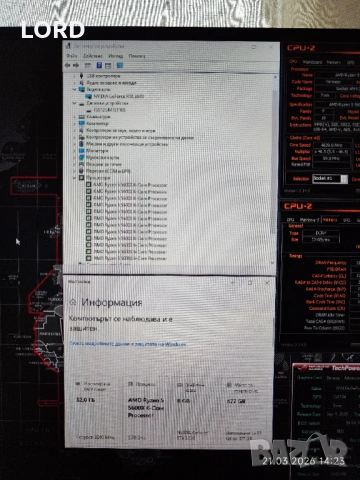Switch to CPU tab in upper CPU-Z
This screenshot has height=480, width=360.
coord(293,62)
